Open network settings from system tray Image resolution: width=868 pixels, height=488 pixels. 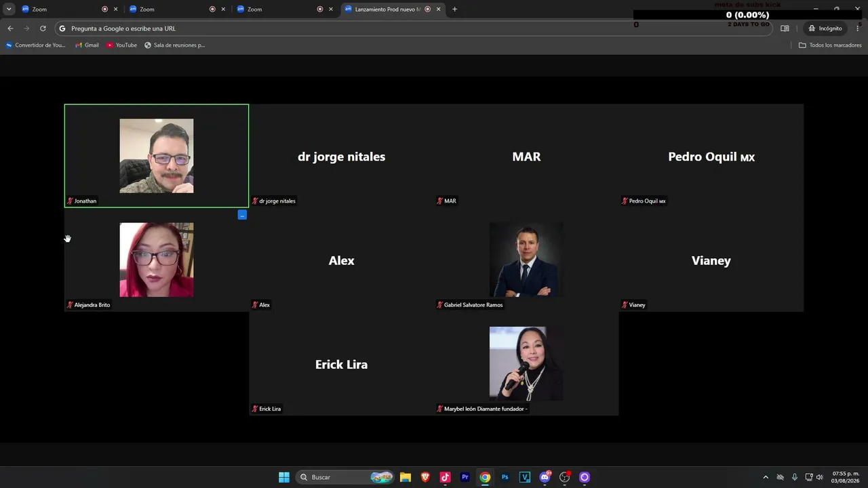click(x=809, y=477)
